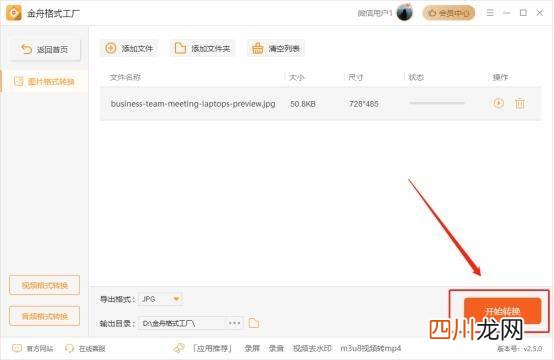The image size is (554, 360).
Task: Return to home via 返回首页 button
Action: click(x=45, y=49)
